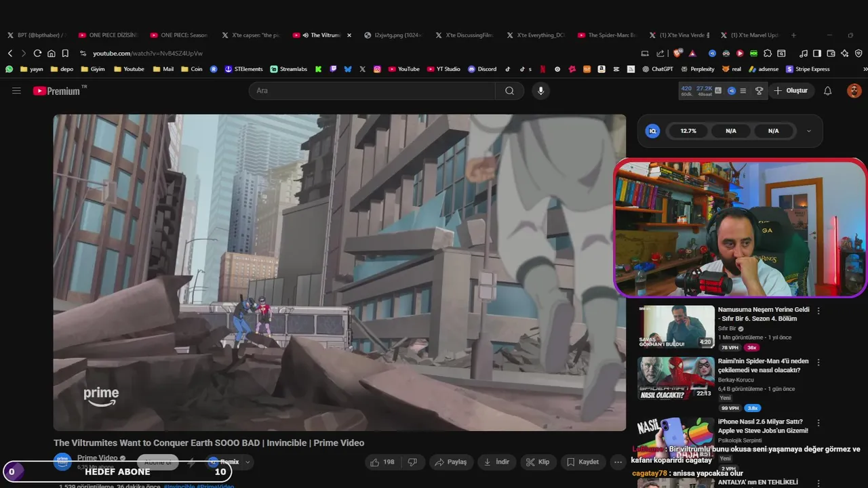Viewport: 868px width, 488px height.
Task: Open the STElements bookmark
Action: coord(244,69)
